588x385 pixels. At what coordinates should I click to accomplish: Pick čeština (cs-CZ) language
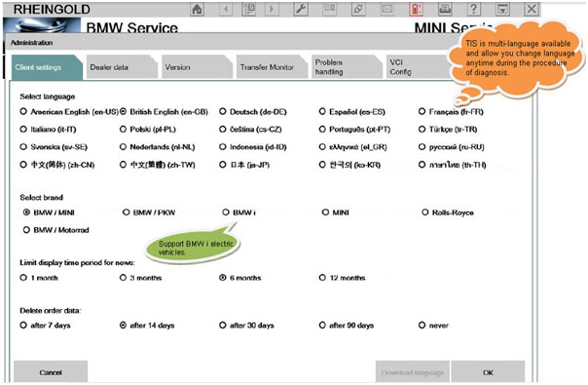[x=223, y=130]
